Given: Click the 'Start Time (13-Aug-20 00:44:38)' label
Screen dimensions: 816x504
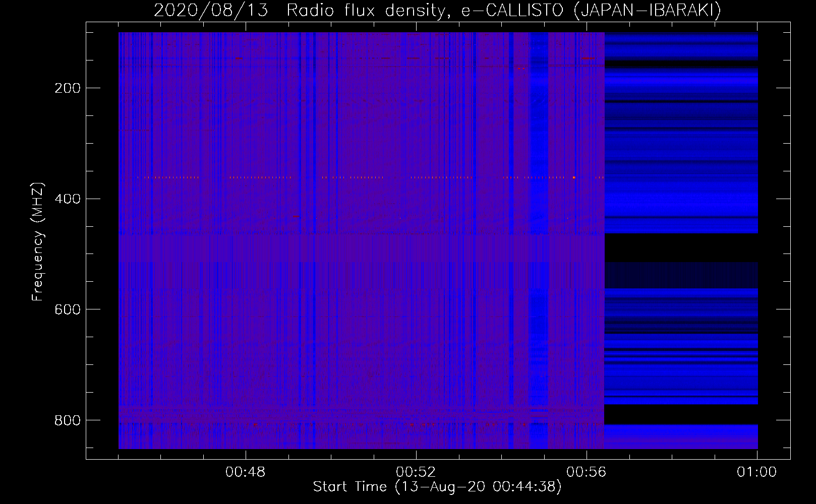Looking at the screenshot, I should click(x=437, y=487).
